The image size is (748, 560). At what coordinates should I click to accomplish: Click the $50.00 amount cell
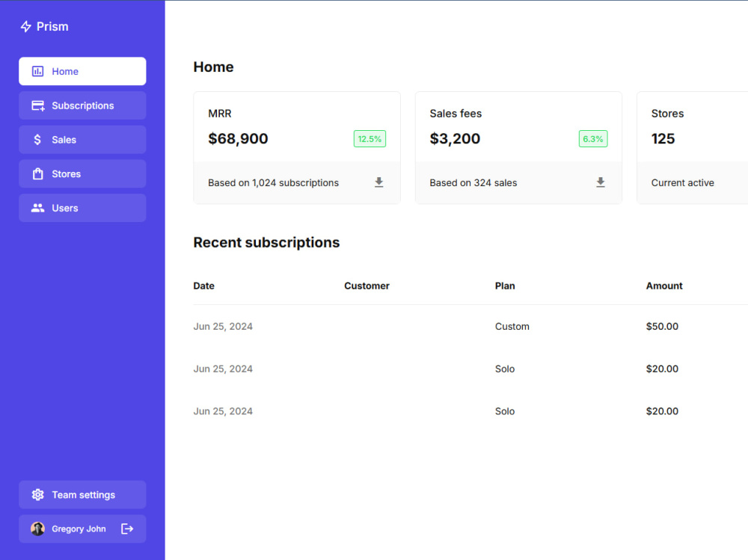point(662,326)
